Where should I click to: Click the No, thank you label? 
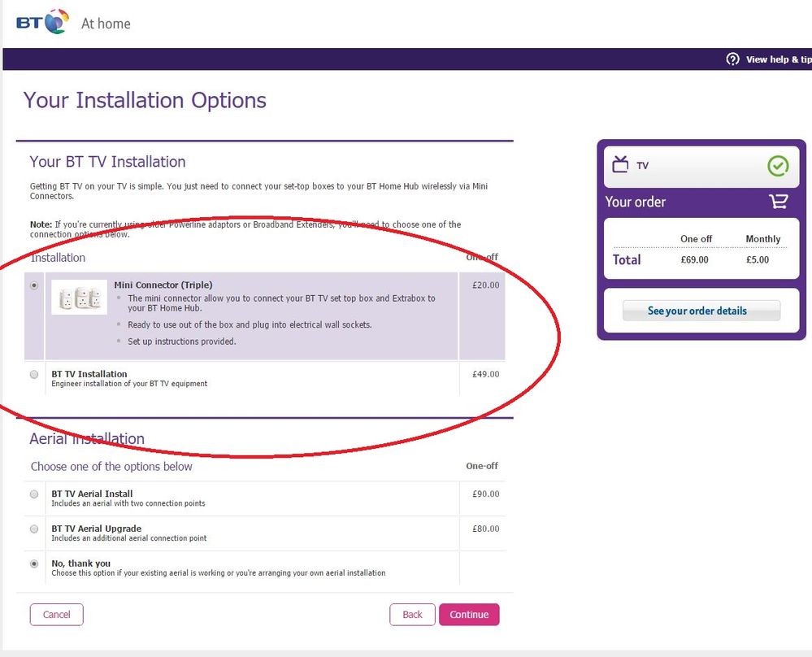pos(80,563)
